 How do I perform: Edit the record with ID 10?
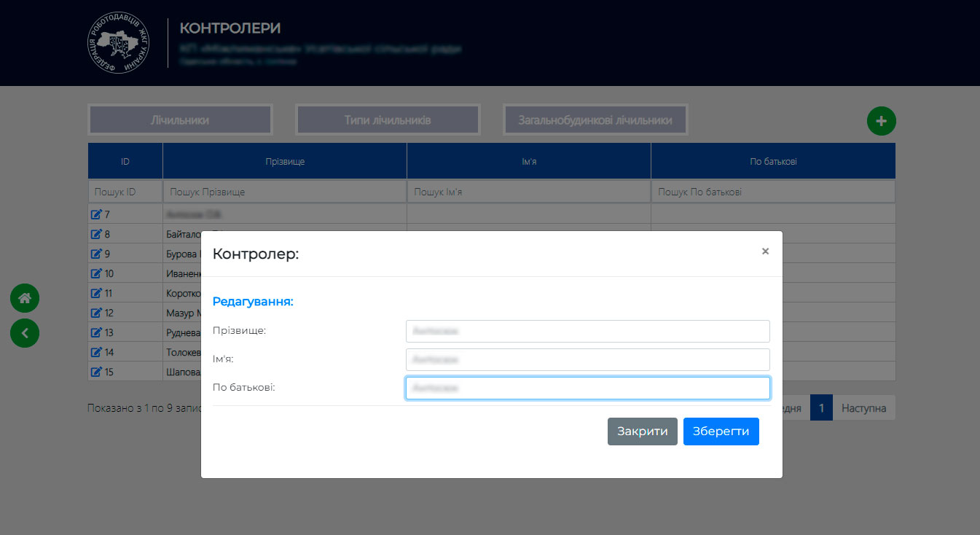pyautogui.click(x=96, y=273)
